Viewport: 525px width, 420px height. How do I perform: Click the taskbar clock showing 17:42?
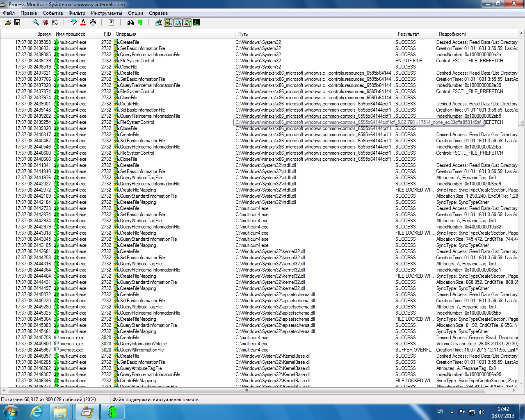[503, 412]
